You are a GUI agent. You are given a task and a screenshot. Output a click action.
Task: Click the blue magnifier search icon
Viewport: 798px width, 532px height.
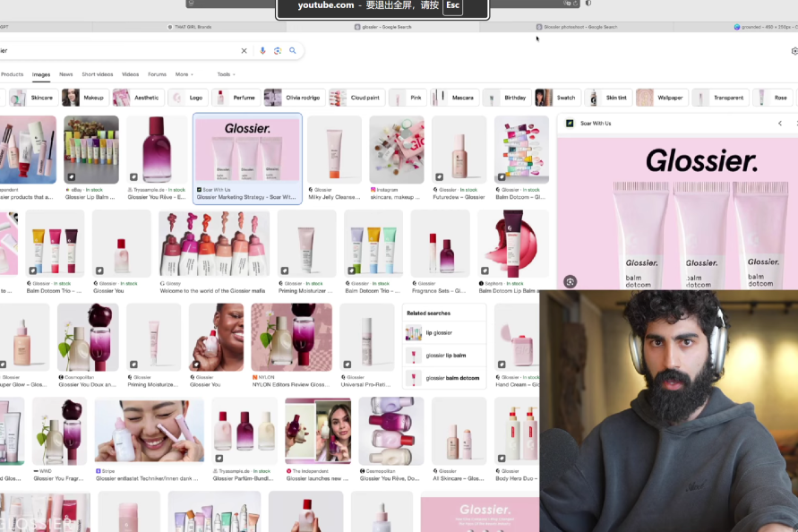tap(293, 50)
